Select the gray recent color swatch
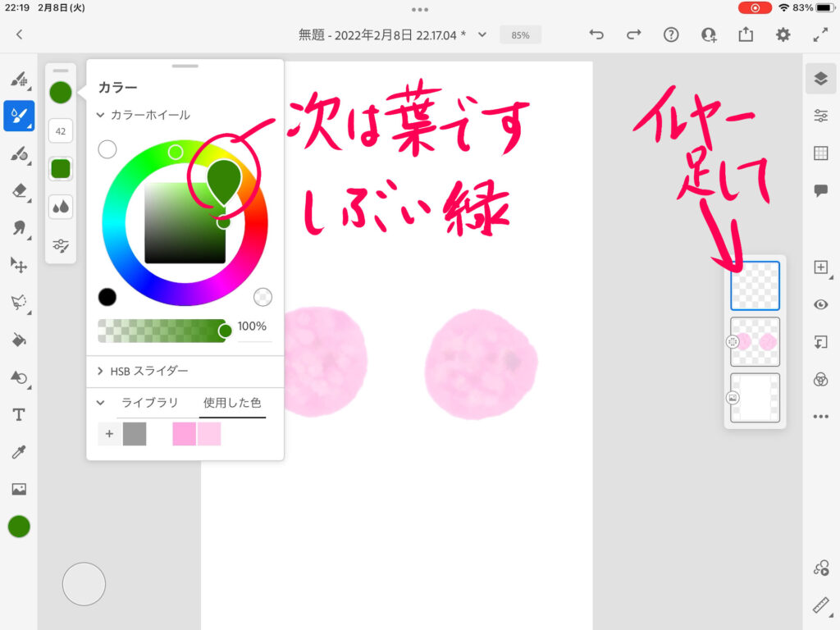The image size is (840, 630). (135, 434)
